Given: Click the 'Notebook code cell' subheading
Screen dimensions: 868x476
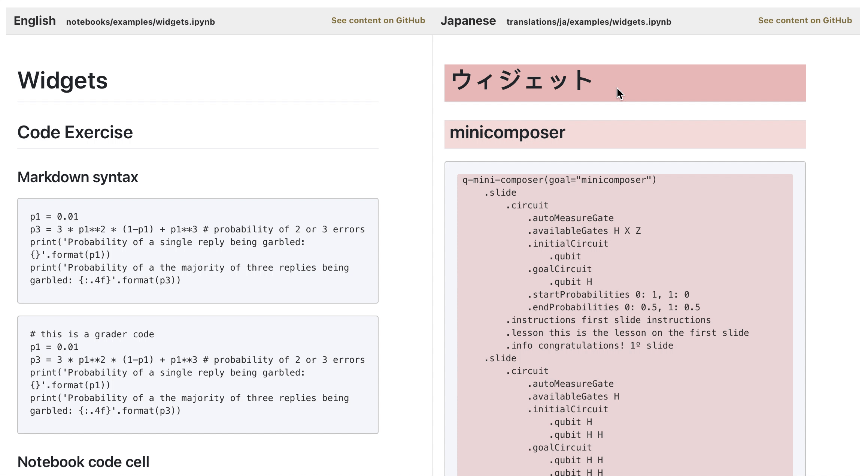Looking at the screenshot, I should coord(84,462).
